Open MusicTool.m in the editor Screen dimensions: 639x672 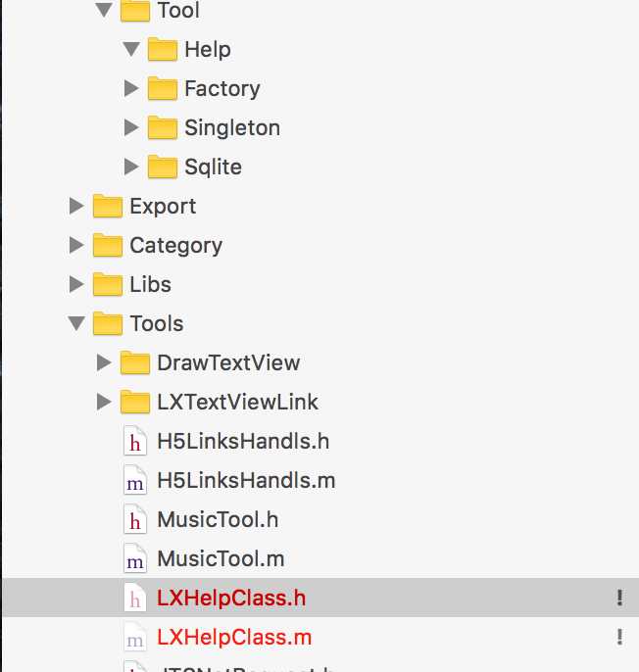(221, 558)
